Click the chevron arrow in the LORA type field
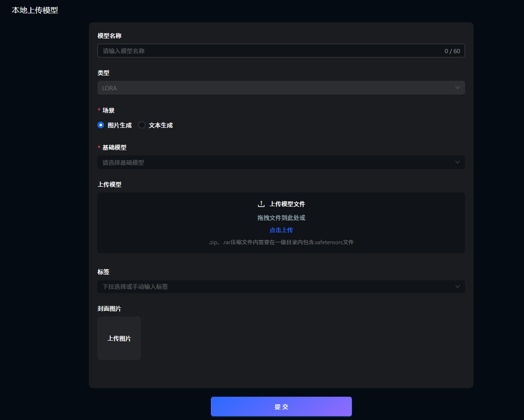This screenshot has height=420, width=524. [x=457, y=88]
